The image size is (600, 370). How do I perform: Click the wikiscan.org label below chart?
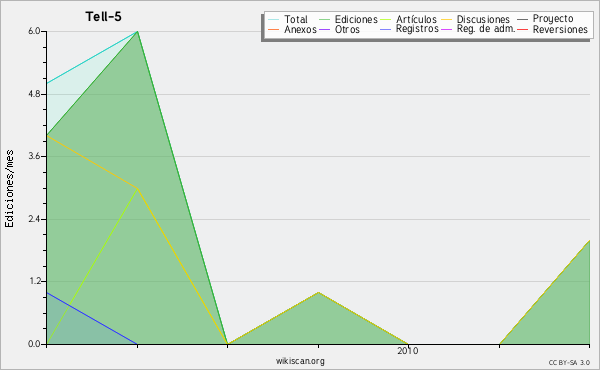tap(300, 361)
